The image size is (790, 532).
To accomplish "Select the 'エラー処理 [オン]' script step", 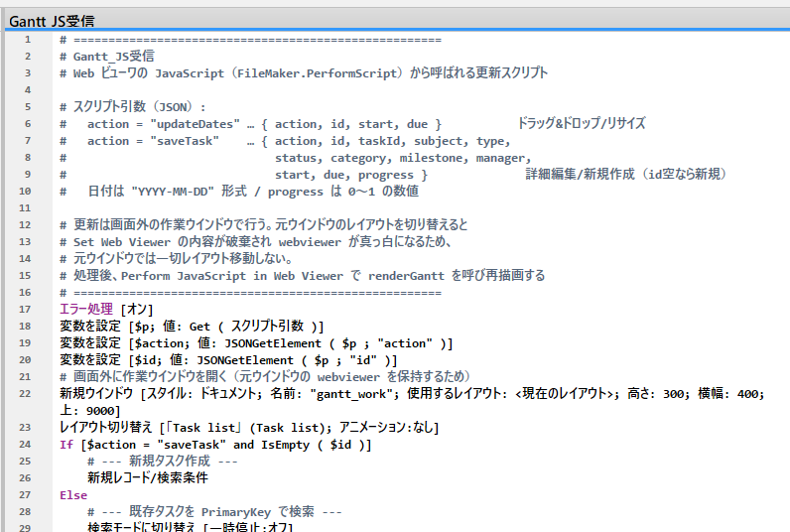I will pyautogui.click(x=106, y=310).
